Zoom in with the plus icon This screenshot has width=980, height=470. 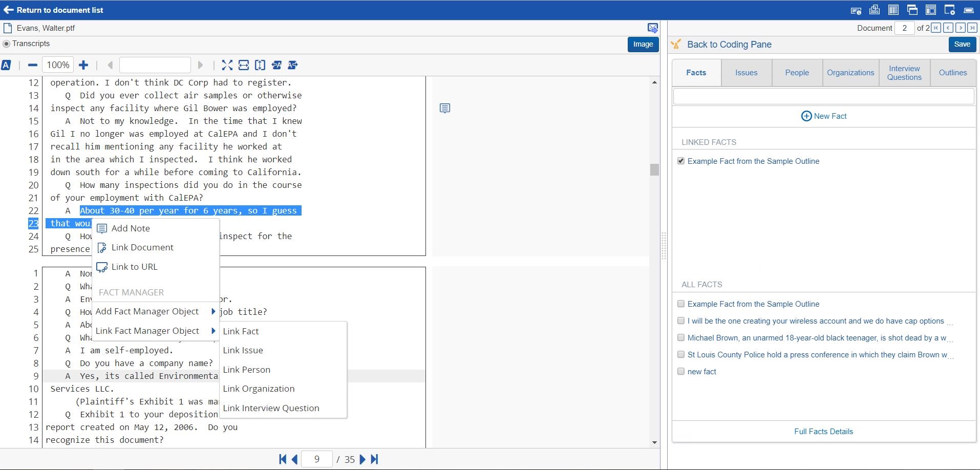pyautogui.click(x=83, y=65)
